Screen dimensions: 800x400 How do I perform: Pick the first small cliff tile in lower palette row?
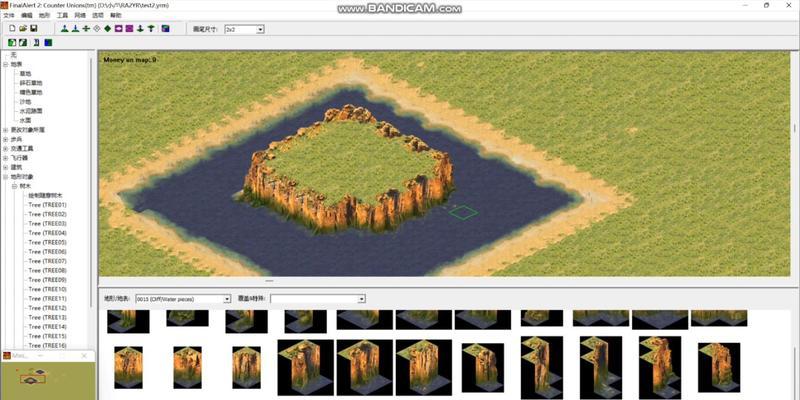pos(129,367)
